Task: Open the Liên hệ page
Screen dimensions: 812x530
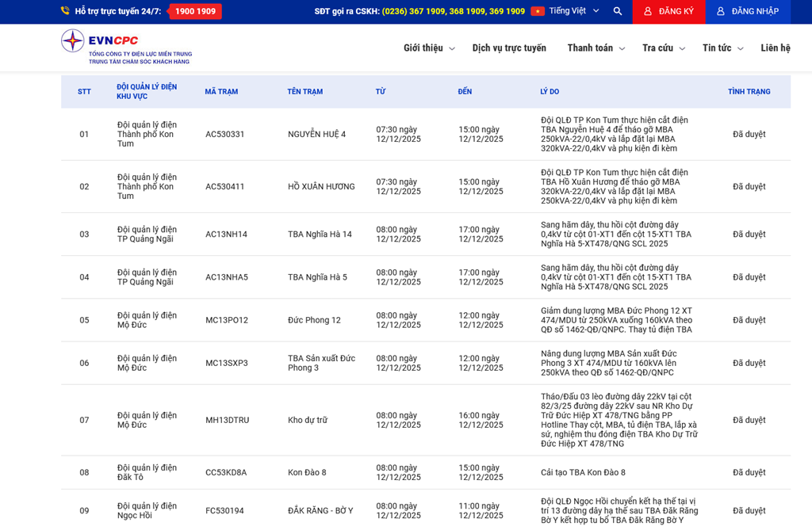Action: click(x=775, y=48)
